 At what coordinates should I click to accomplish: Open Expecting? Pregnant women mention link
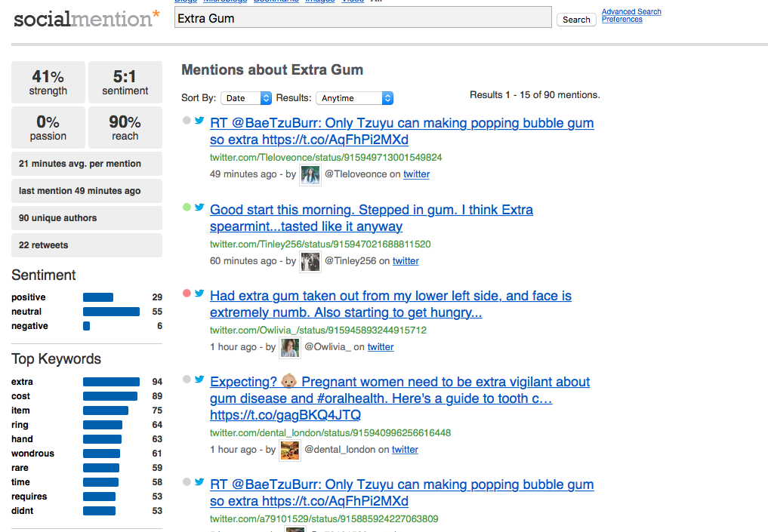(x=399, y=398)
